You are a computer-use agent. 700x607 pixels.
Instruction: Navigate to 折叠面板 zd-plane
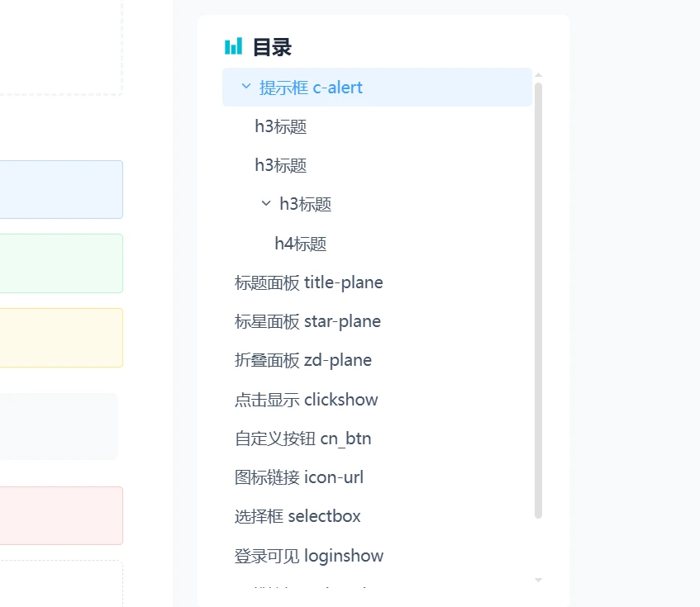coord(303,360)
